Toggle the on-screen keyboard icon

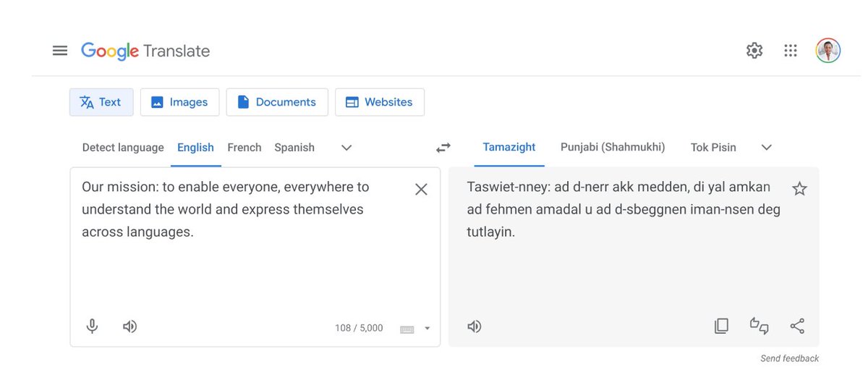tap(407, 329)
